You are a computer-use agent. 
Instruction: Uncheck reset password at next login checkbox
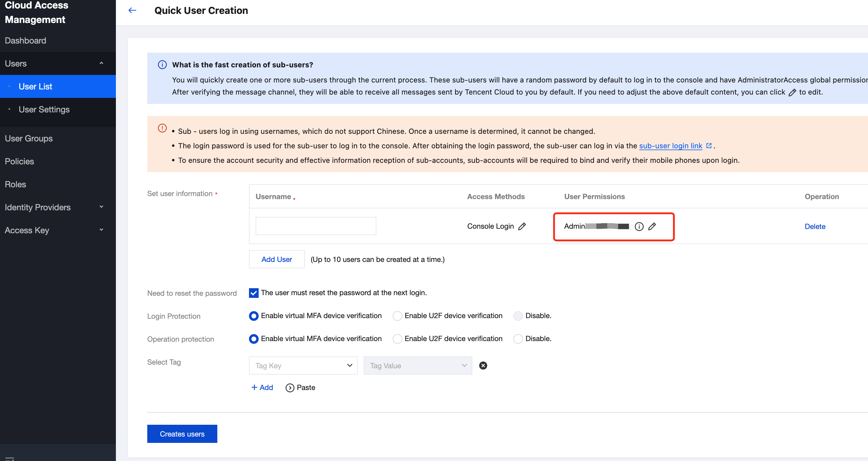click(x=254, y=293)
